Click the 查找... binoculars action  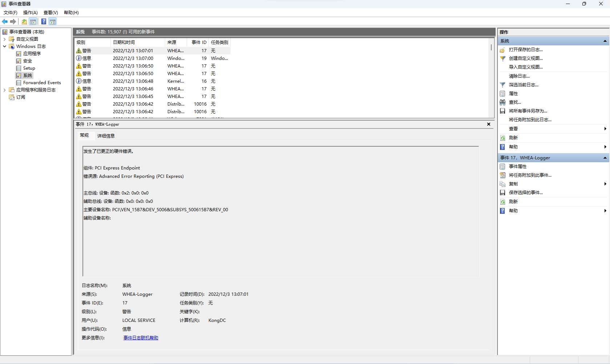pyautogui.click(x=515, y=102)
